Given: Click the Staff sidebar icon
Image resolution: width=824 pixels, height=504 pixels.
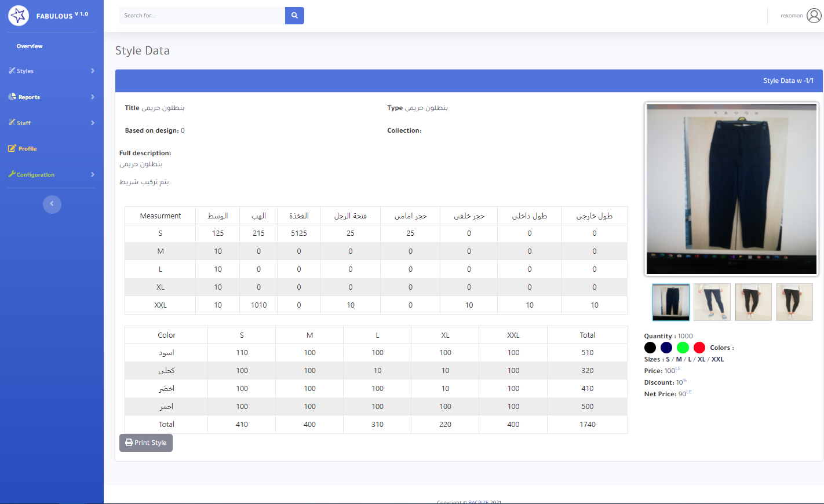Looking at the screenshot, I should 12,122.
